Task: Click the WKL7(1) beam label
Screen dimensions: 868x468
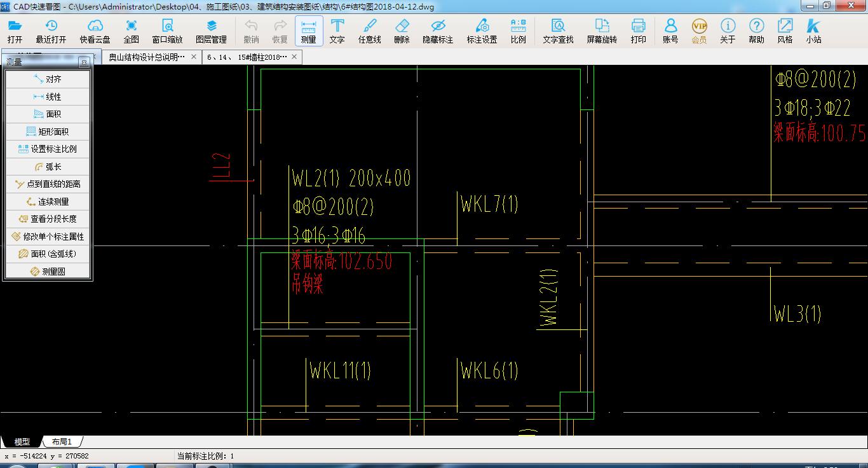Action: [x=489, y=204]
